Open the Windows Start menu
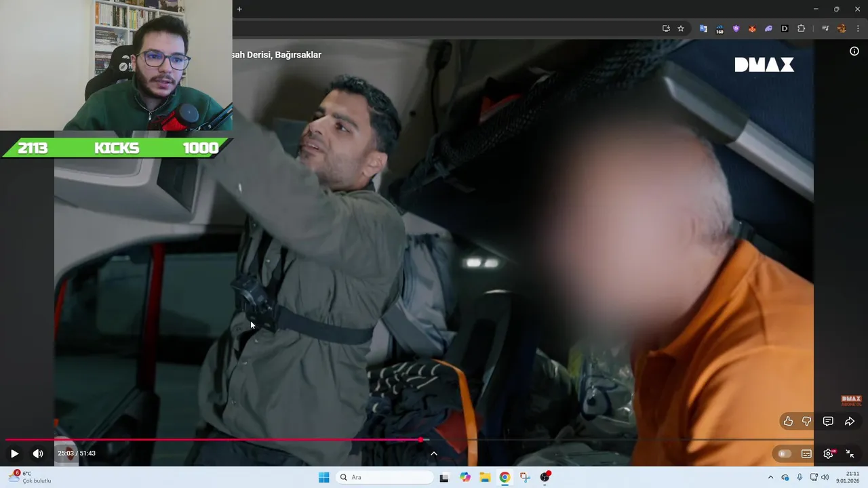 tap(323, 477)
